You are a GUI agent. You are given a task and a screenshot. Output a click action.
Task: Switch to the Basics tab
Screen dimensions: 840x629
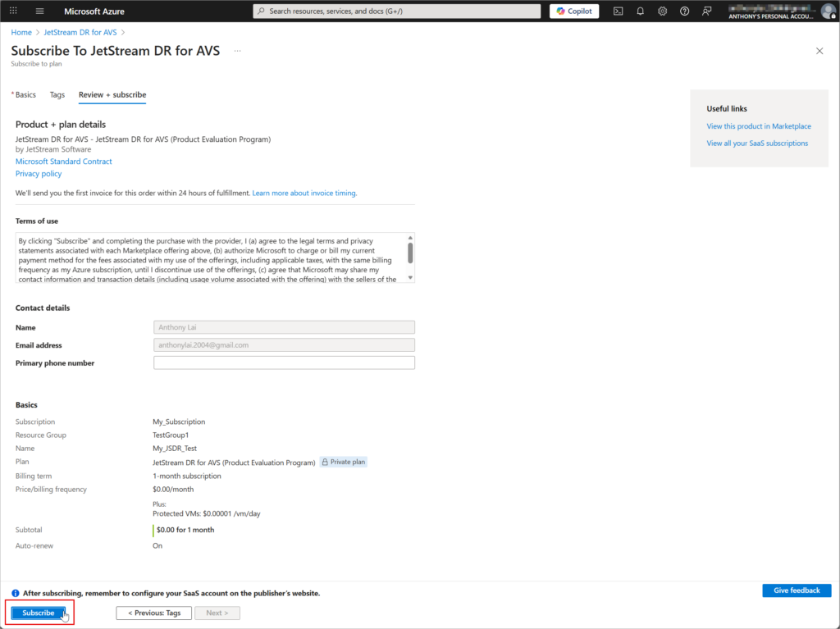click(25, 95)
